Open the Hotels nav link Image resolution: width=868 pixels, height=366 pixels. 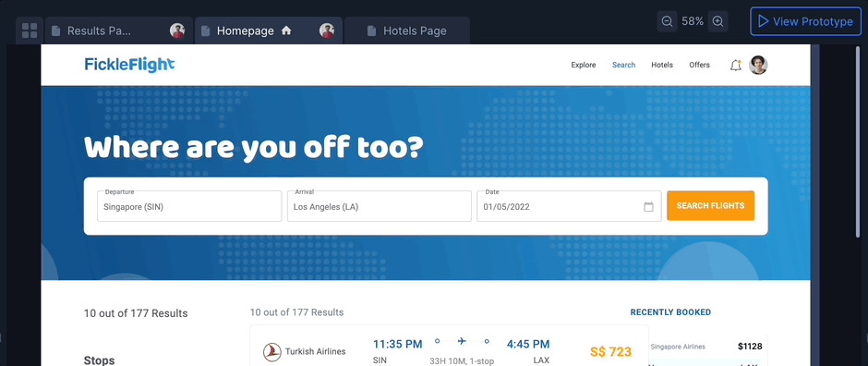pyautogui.click(x=662, y=65)
